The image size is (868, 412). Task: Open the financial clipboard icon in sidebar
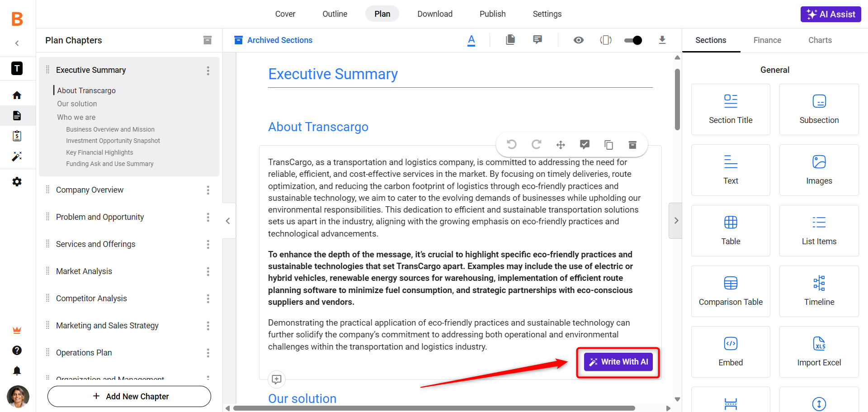[17, 136]
